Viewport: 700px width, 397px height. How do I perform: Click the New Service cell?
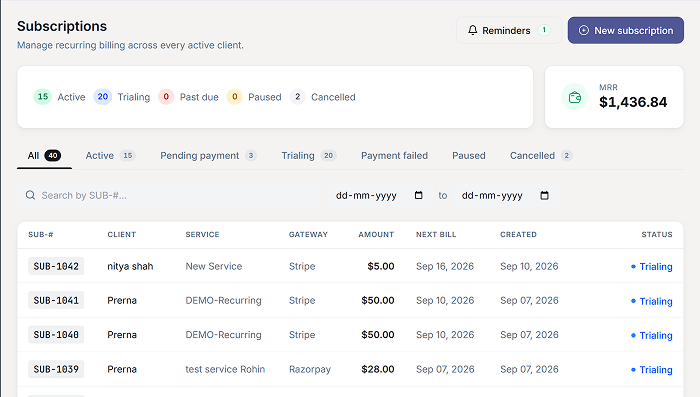(213, 266)
